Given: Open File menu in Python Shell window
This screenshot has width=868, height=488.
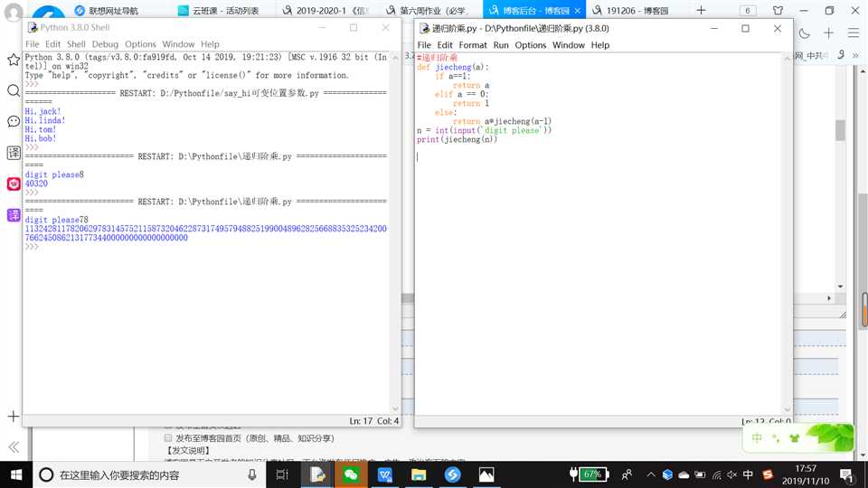Looking at the screenshot, I should click(x=33, y=43).
